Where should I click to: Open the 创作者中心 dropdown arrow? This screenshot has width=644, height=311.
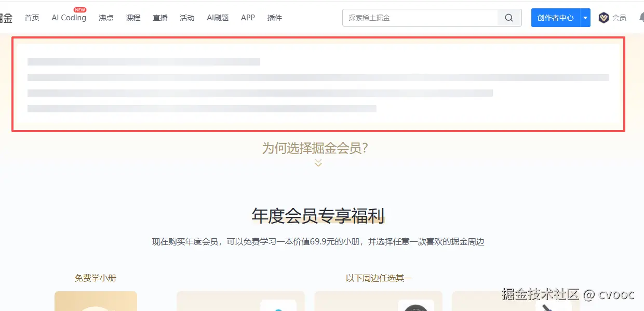(x=585, y=17)
